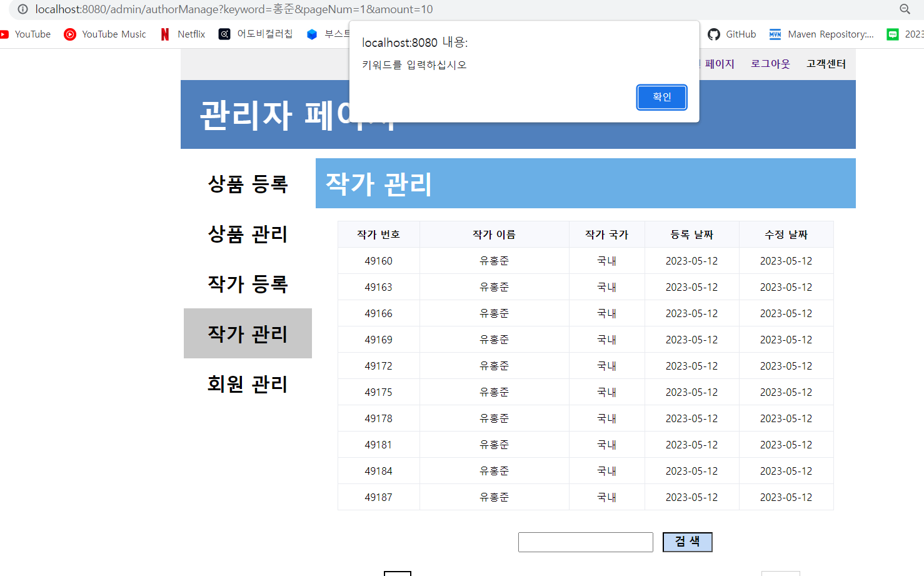The height and width of the screenshot is (576, 924).
Task: Click the 로그아웃 link
Action: (770, 64)
